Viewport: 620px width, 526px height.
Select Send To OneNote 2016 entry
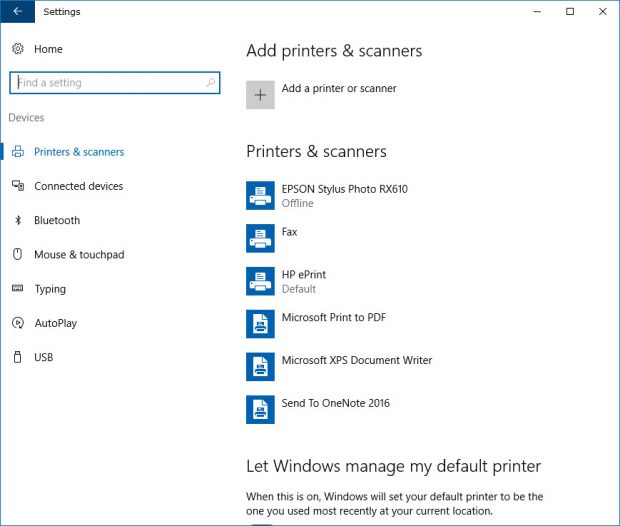tap(335, 403)
